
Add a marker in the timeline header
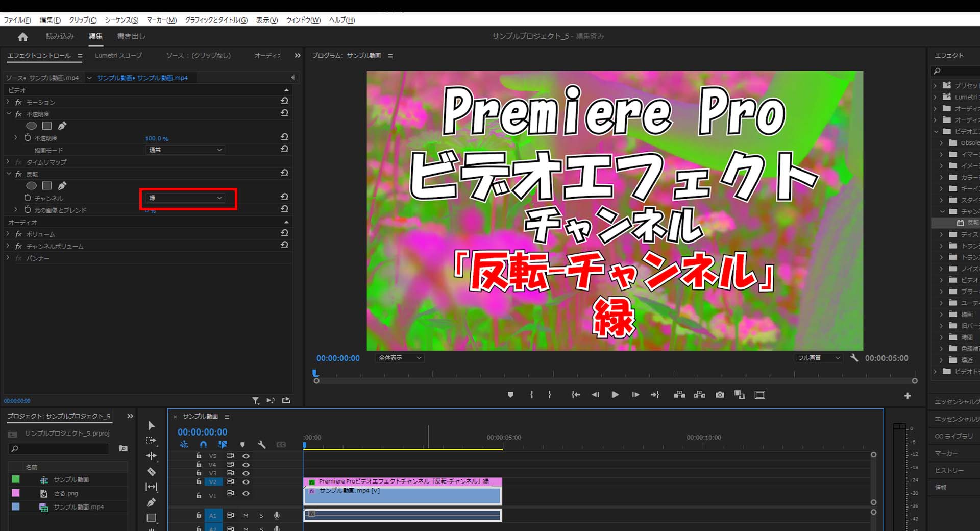(x=242, y=445)
